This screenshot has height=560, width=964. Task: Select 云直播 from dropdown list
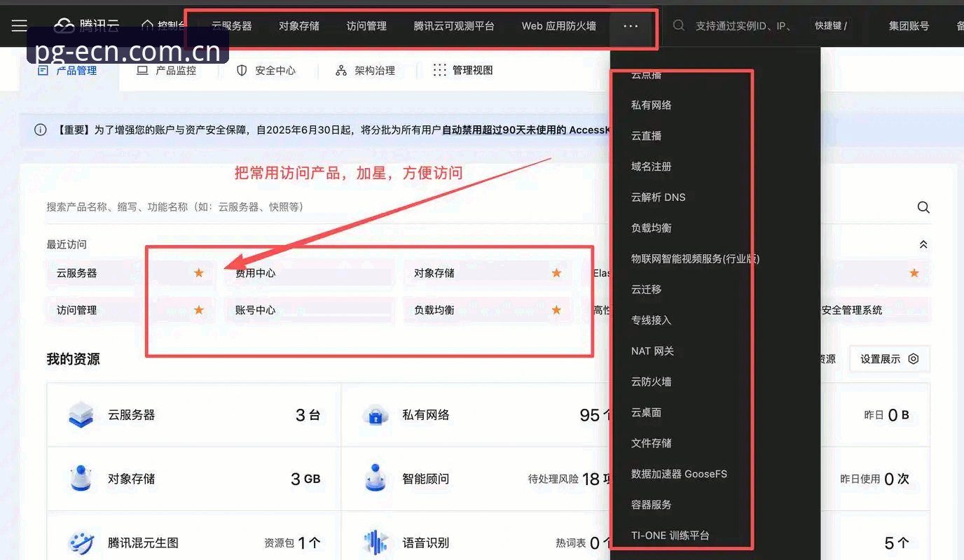[x=646, y=136]
